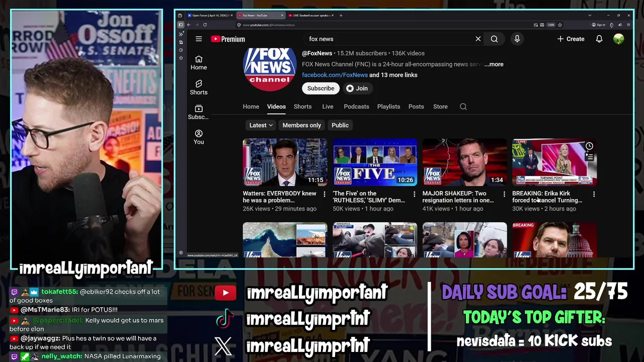
Task: Open a new browser tab with plus
Action: point(341,16)
